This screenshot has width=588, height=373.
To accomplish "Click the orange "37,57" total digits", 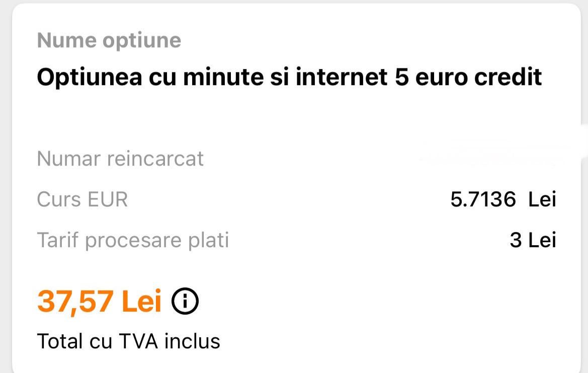I will (x=75, y=301).
